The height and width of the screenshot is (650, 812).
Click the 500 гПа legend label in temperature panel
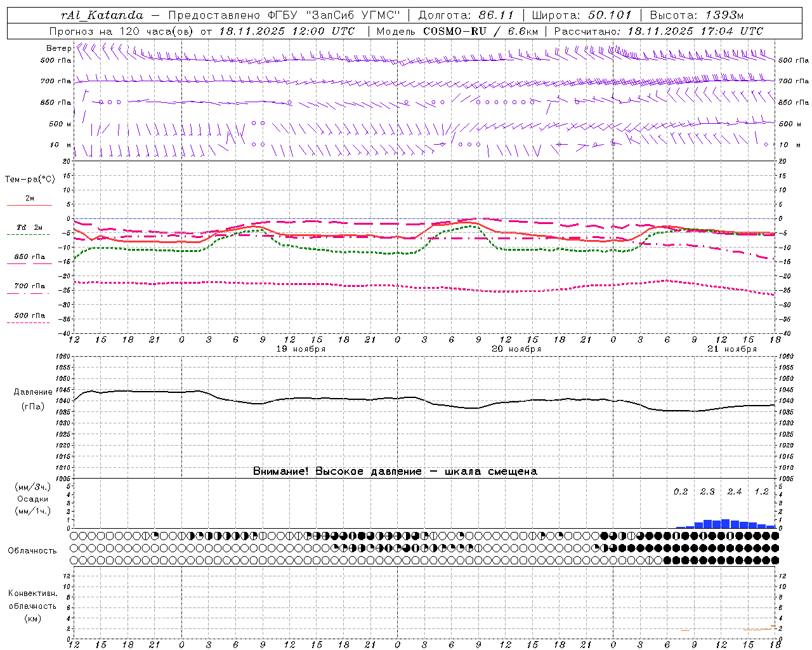[x=30, y=315]
